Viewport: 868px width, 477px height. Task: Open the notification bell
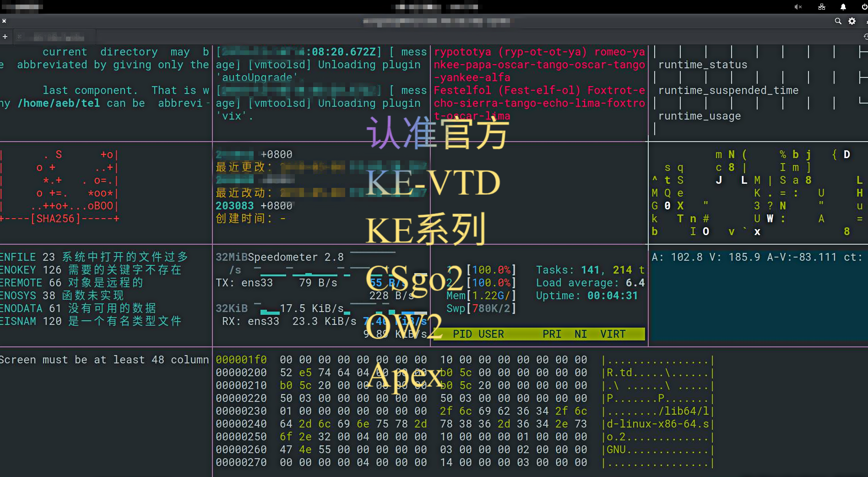[843, 7]
